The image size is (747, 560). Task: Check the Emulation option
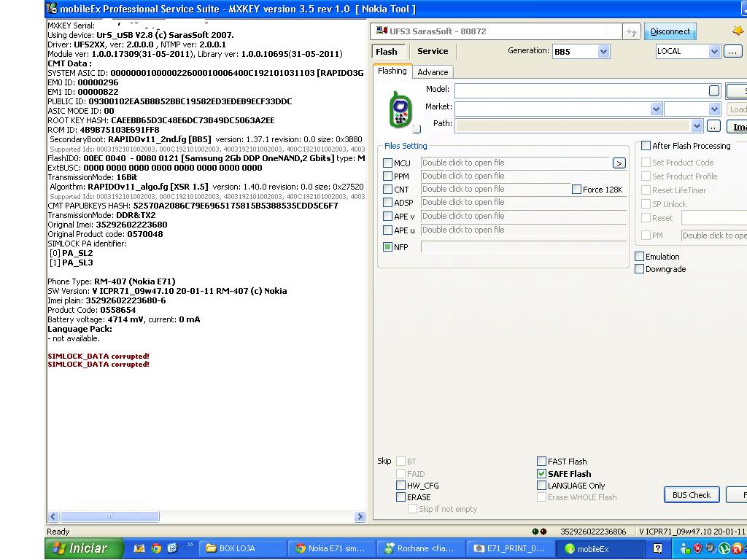639,257
